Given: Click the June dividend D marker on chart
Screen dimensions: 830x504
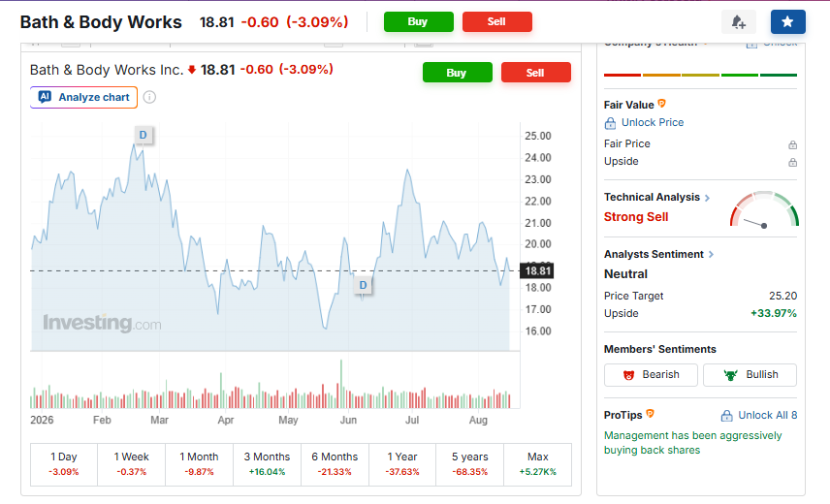Looking at the screenshot, I should point(363,285).
